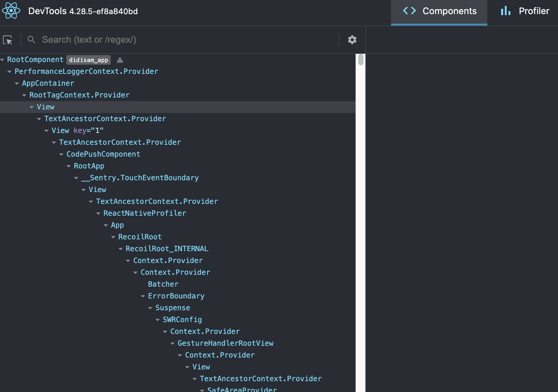
Task: Switch to the Components tab
Action: (439, 12)
